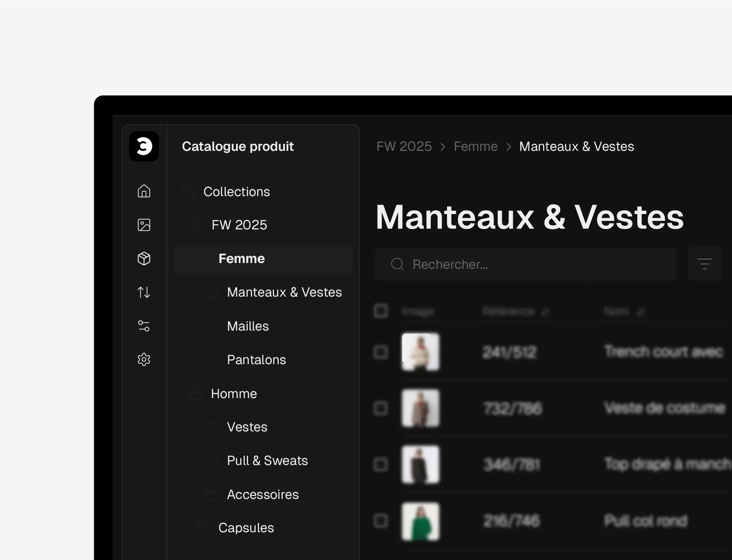Click the Rechercher search field
732x560 pixels.
click(x=526, y=264)
